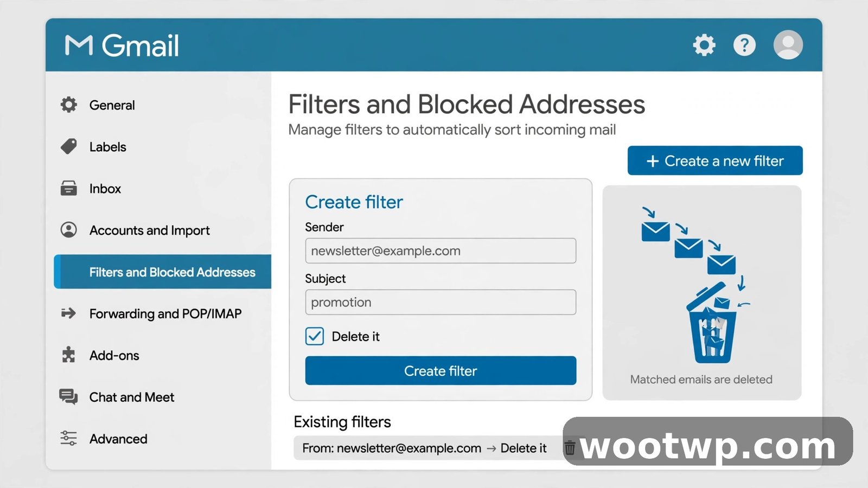This screenshot has width=868, height=488.
Task: Click "Matched emails are deleted" caption
Action: [x=701, y=380]
